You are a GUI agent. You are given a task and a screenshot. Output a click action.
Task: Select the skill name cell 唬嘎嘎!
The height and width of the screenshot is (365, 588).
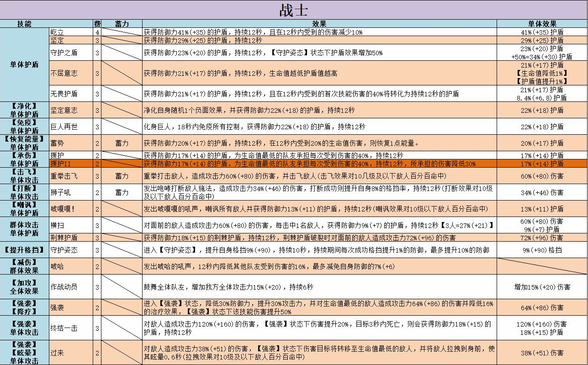71,209
